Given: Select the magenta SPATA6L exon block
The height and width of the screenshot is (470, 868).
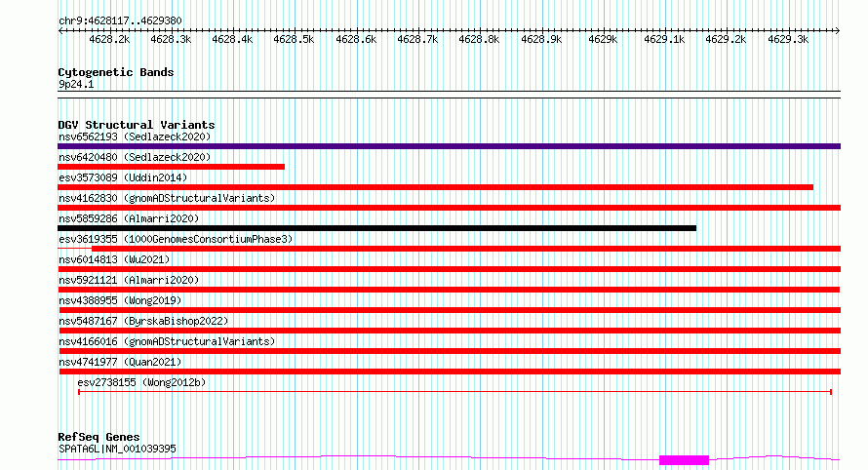Looking at the screenshot, I should [685, 460].
